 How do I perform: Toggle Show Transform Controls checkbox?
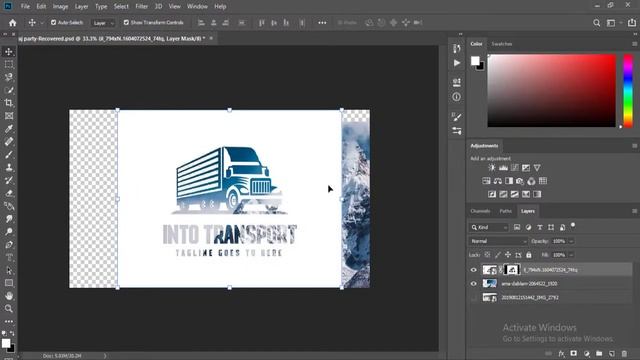126,22
